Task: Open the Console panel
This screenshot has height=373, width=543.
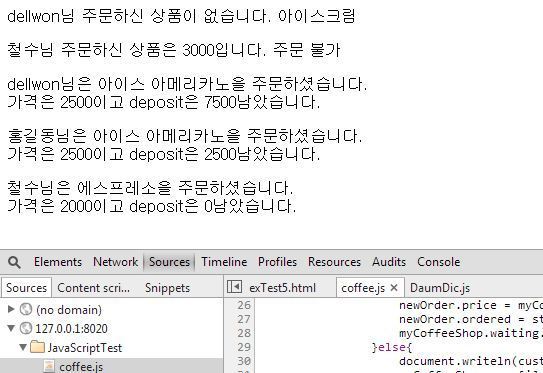Action: [x=438, y=262]
